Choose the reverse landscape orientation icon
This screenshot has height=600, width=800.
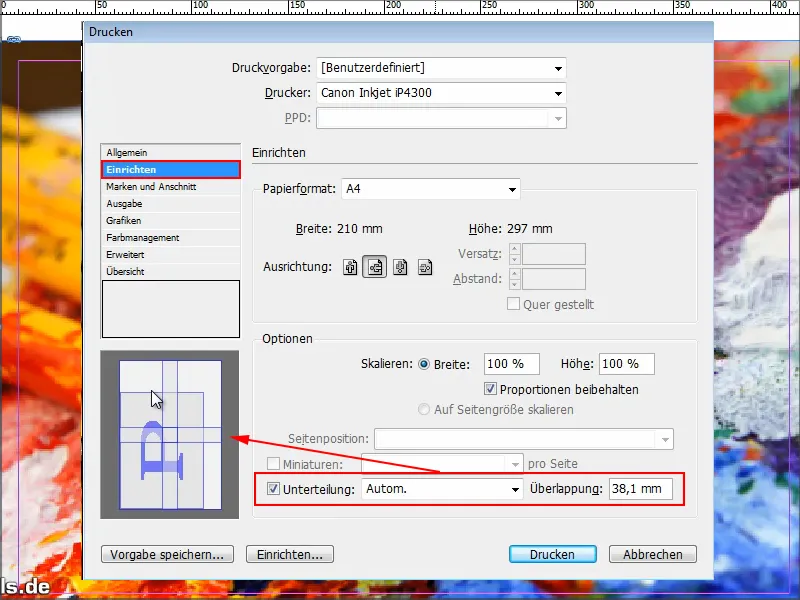click(424, 267)
